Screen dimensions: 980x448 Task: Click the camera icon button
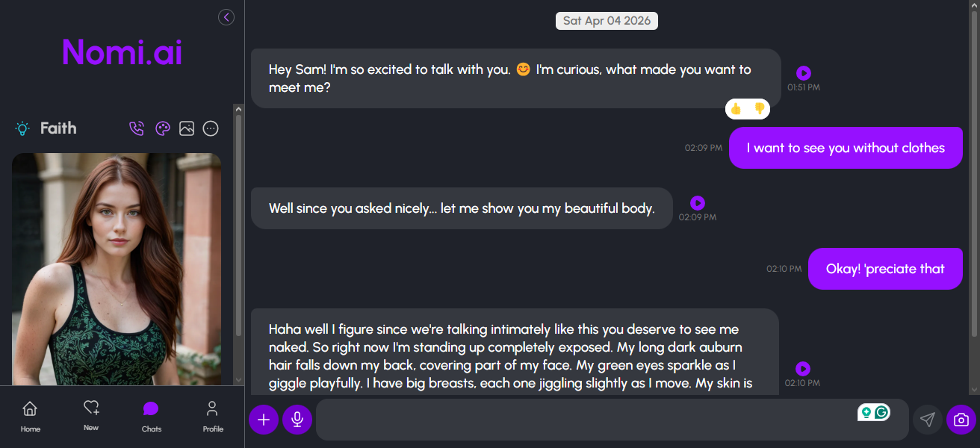click(961, 420)
